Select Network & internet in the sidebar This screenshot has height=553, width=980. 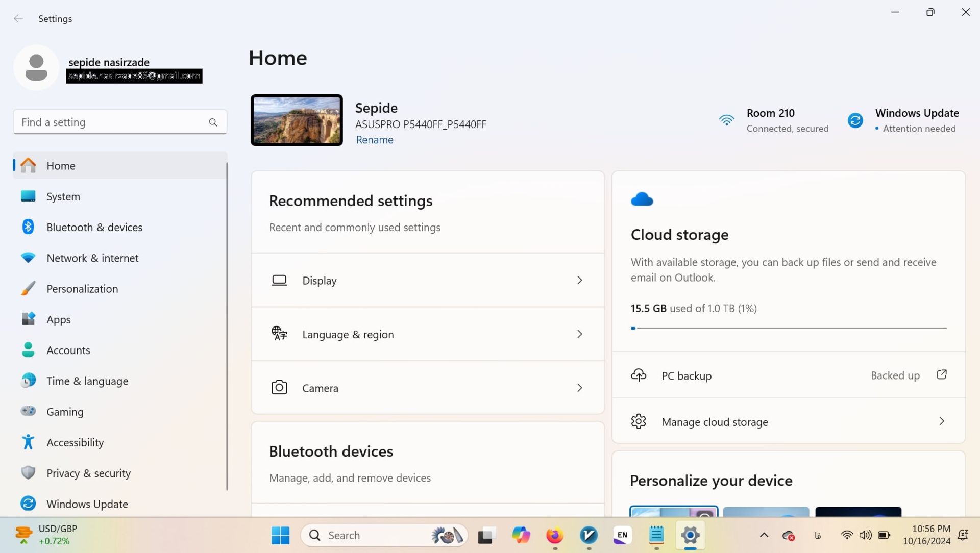pos(92,258)
